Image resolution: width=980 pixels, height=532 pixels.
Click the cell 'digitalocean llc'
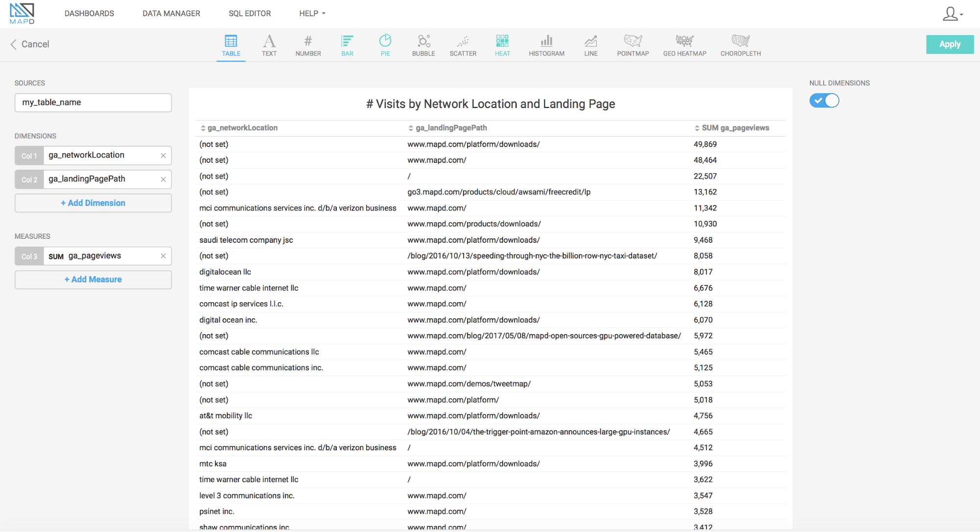point(225,272)
